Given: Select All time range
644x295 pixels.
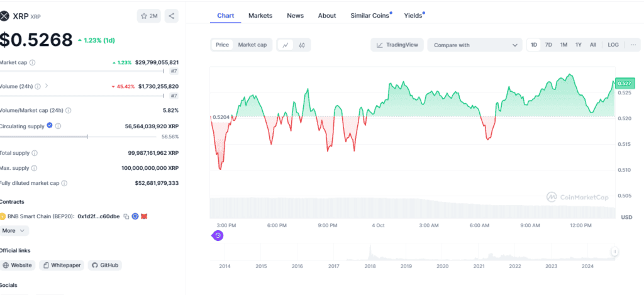Looking at the screenshot, I should click(x=593, y=45).
